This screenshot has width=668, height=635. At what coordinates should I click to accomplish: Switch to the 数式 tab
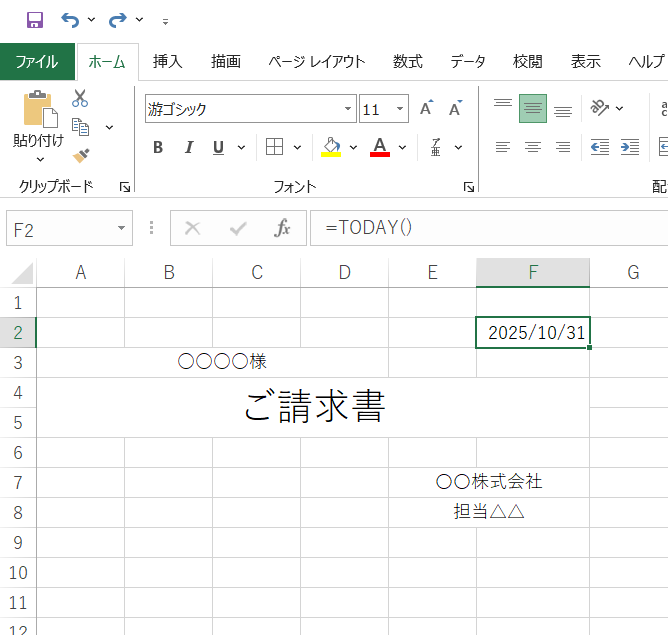pyautogui.click(x=407, y=61)
